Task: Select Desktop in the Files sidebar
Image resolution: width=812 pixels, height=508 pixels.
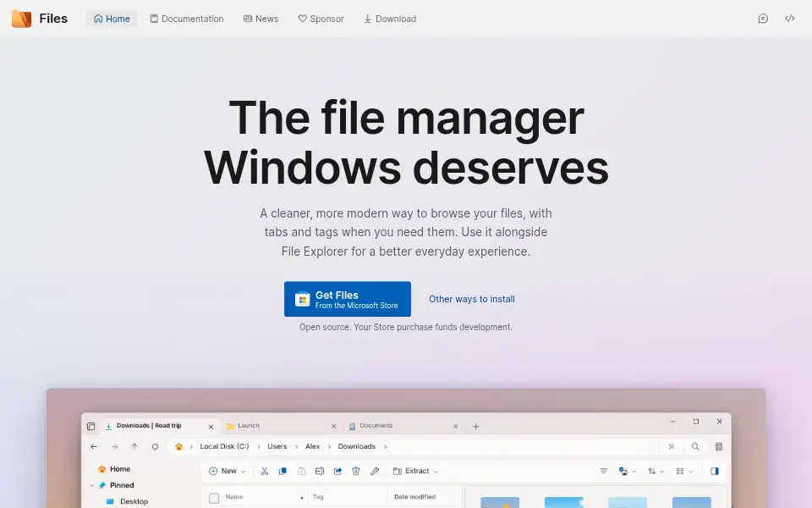Action: click(134, 501)
